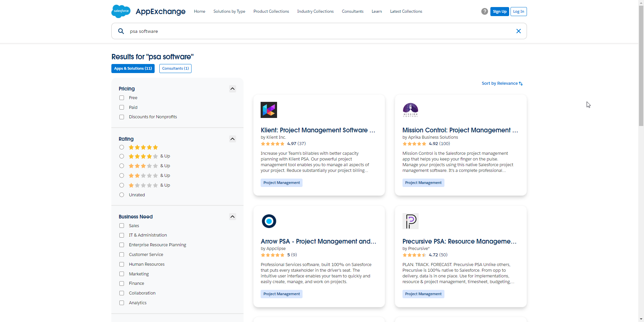Switch to Apps & Solutions (11) tab
The width and height of the screenshot is (644, 322).
pyautogui.click(x=133, y=68)
